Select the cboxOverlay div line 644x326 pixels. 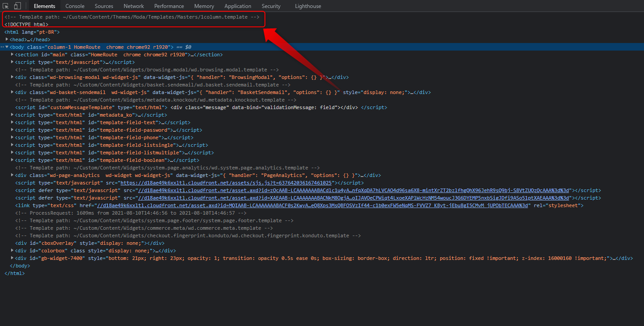[x=90, y=243]
